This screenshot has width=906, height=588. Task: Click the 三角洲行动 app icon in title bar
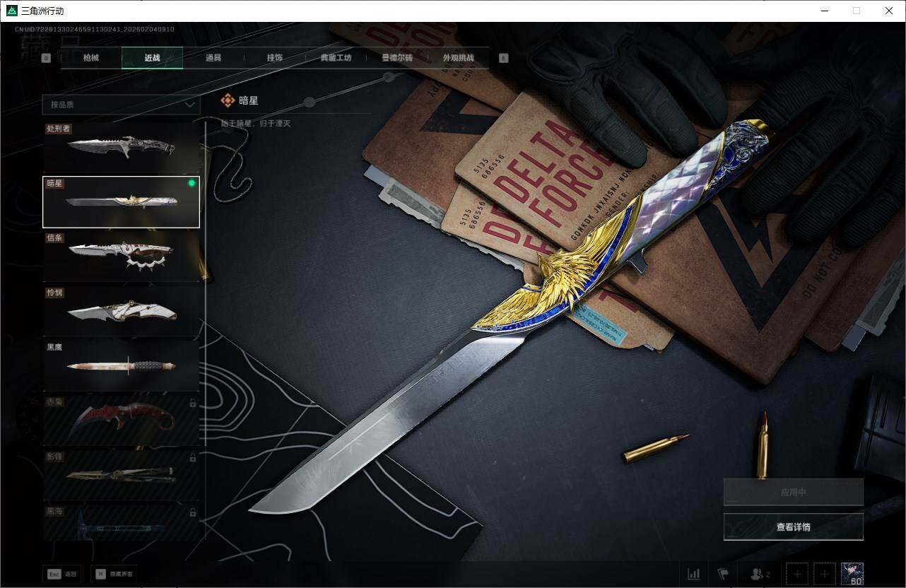(11, 11)
